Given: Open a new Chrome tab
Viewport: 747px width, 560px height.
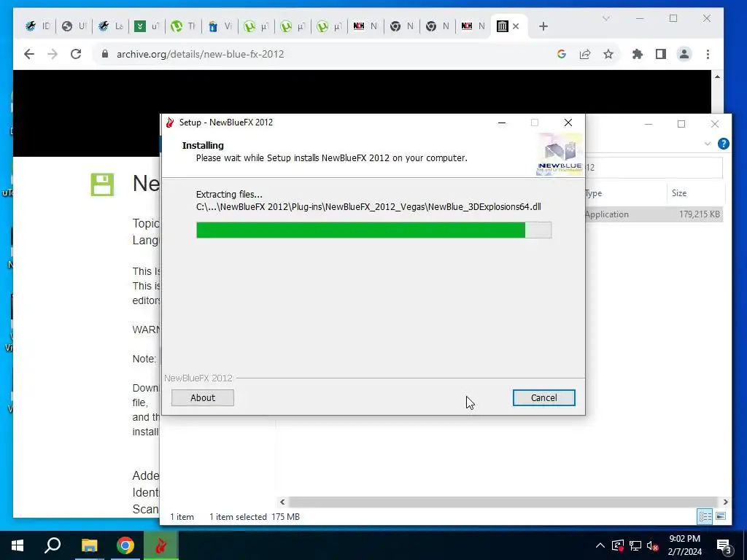Looking at the screenshot, I should (543, 26).
